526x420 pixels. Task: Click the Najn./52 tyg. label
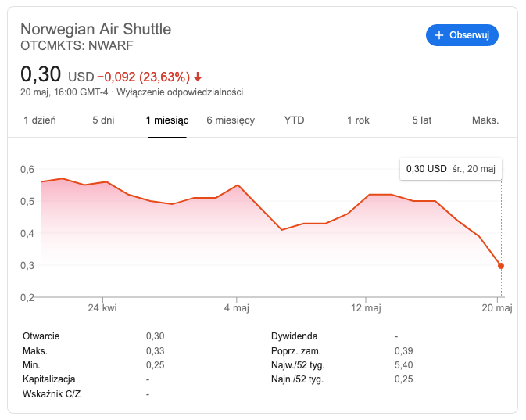click(x=297, y=379)
